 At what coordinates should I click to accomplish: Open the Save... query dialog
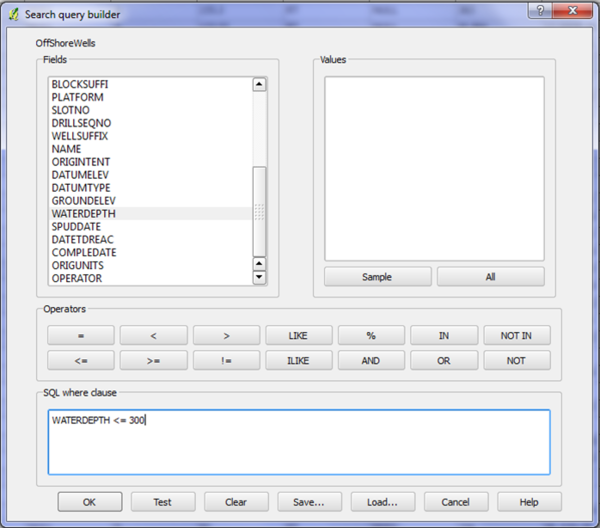pos(309,502)
